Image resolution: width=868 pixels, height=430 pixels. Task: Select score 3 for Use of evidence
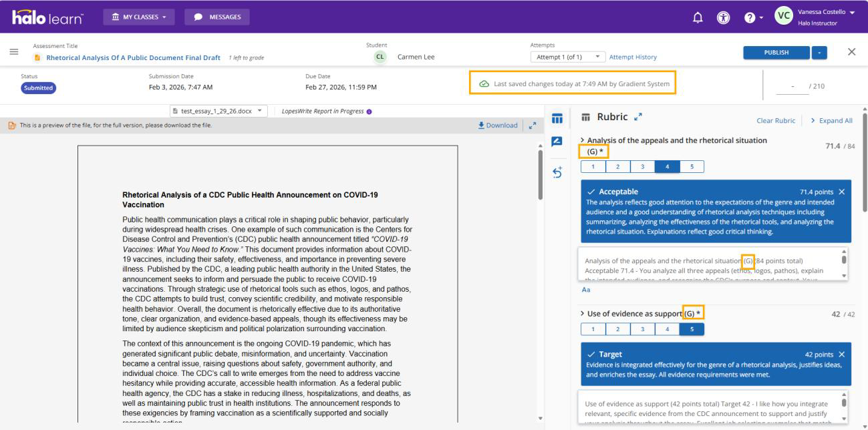642,329
